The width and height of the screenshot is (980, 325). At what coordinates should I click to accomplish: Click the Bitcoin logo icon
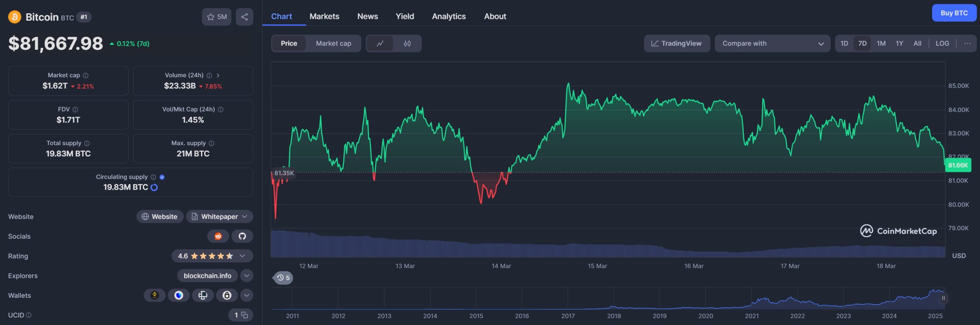(x=15, y=17)
